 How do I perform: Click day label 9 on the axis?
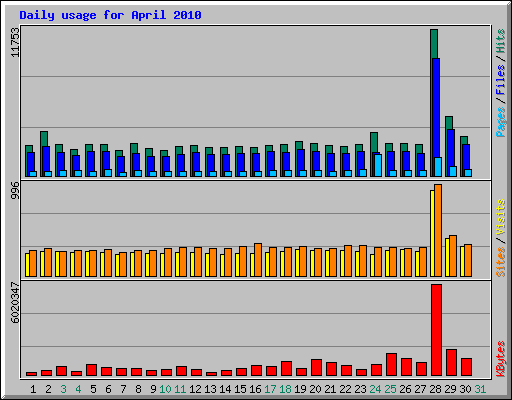point(153,389)
